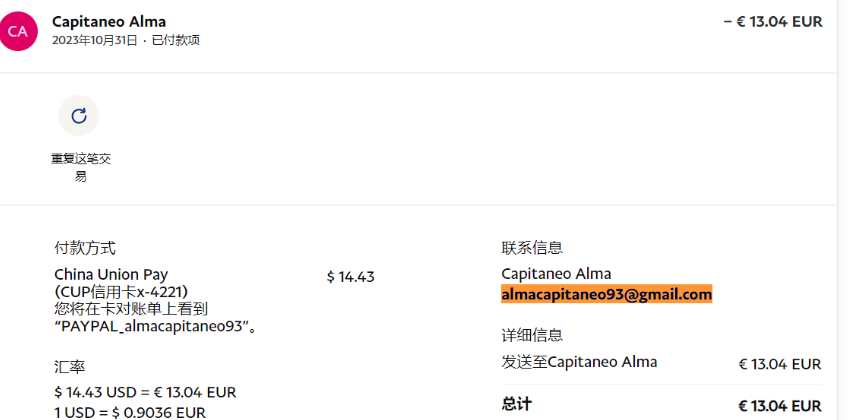Click the $ 14.43 payment amount
The height and width of the screenshot is (420, 857).
350,276
